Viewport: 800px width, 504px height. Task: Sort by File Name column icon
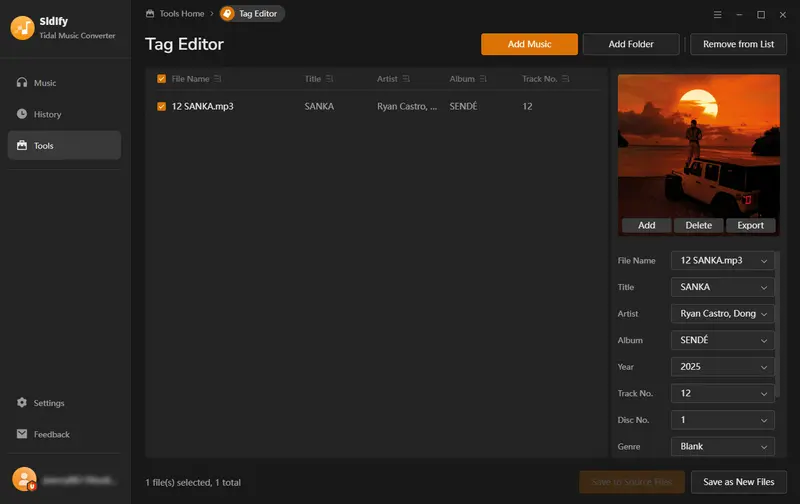pos(218,79)
